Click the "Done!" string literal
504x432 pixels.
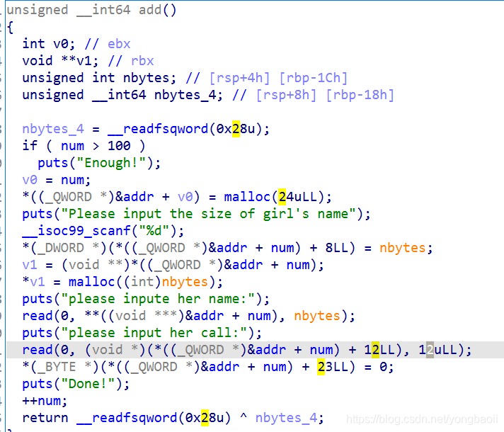coord(88,384)
